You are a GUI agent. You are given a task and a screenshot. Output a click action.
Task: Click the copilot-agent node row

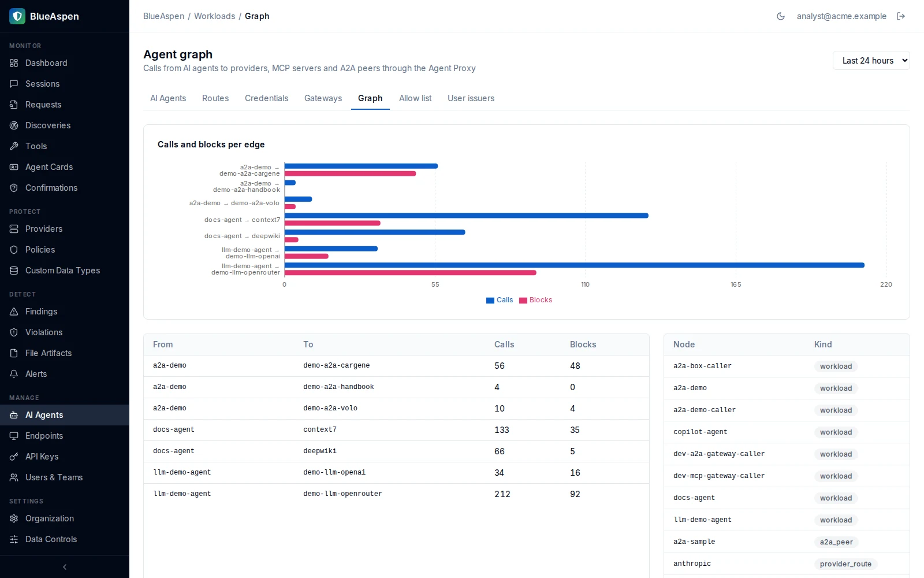tap(787, 432)
